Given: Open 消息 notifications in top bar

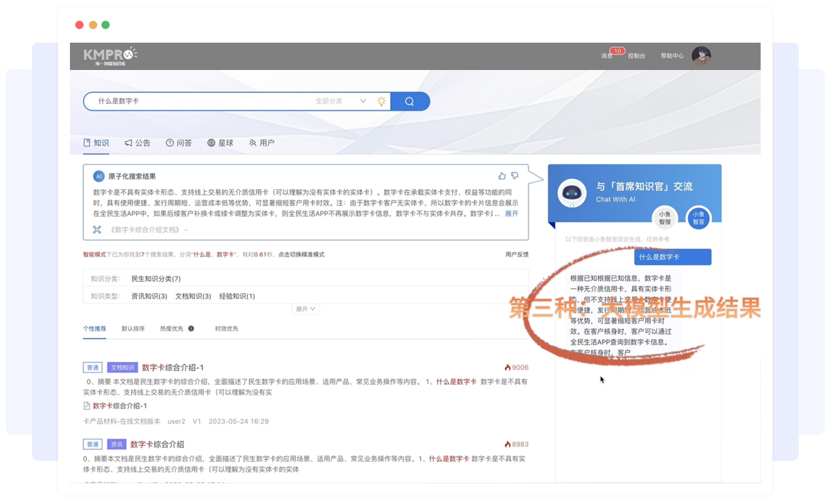Looking at the screenshot, I should tap(606, 56).
